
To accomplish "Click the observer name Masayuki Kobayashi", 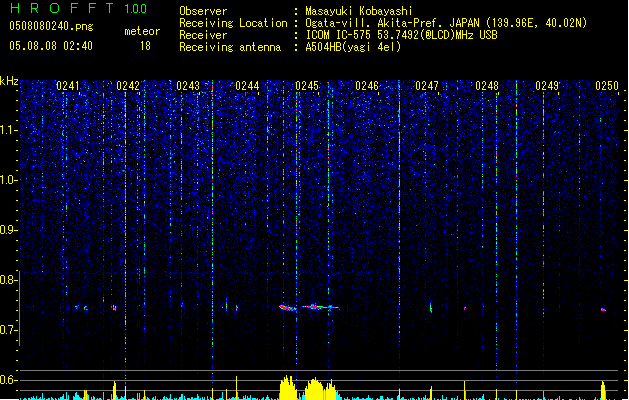I will tap(359, 11).
